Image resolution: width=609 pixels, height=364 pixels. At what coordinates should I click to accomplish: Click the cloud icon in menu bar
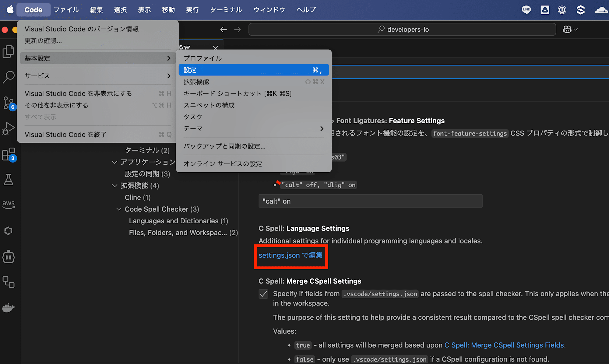[601, 10]
